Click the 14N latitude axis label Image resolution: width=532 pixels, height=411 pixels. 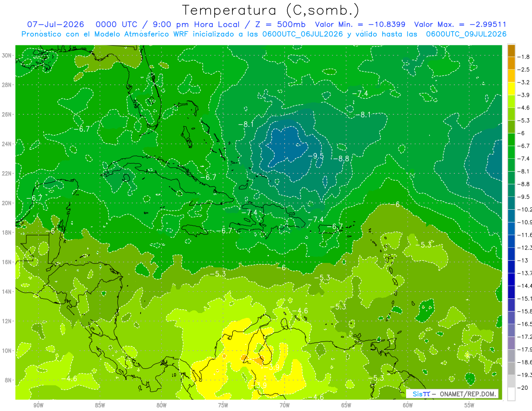coord(7,291)
